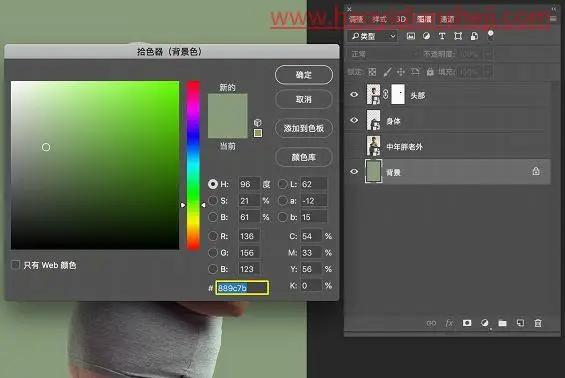
Task: Toggle the smart object filter icon
Action: [474, 36]
